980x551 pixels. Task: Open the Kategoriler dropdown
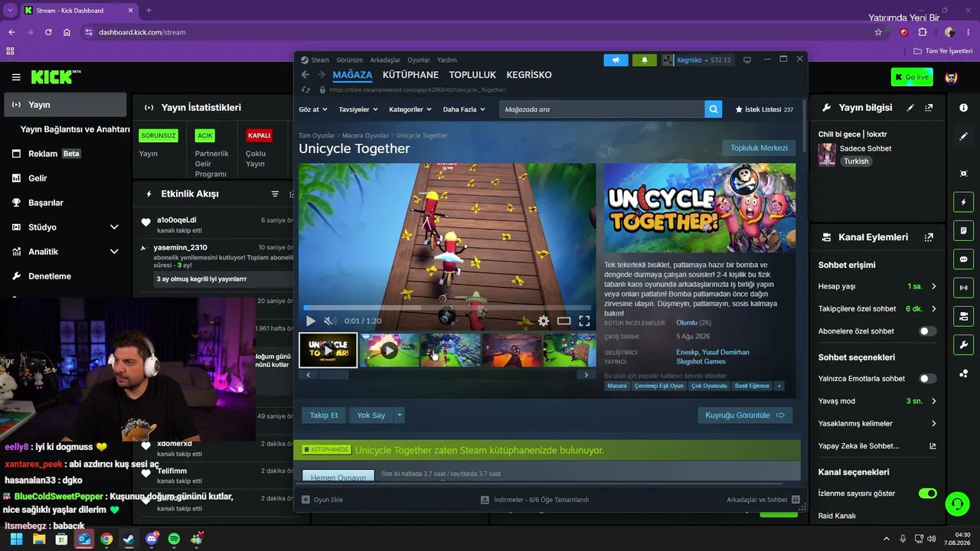(x=410, y=109)
